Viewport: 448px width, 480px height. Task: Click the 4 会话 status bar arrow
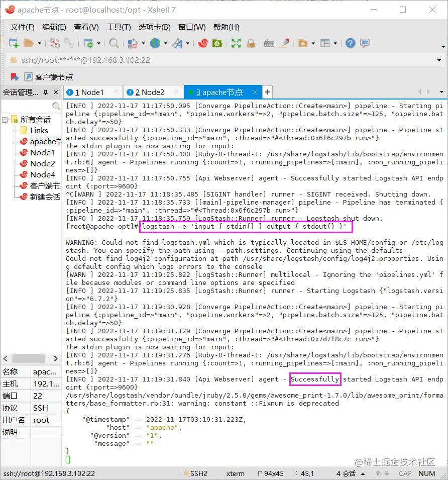coord(363,473)
